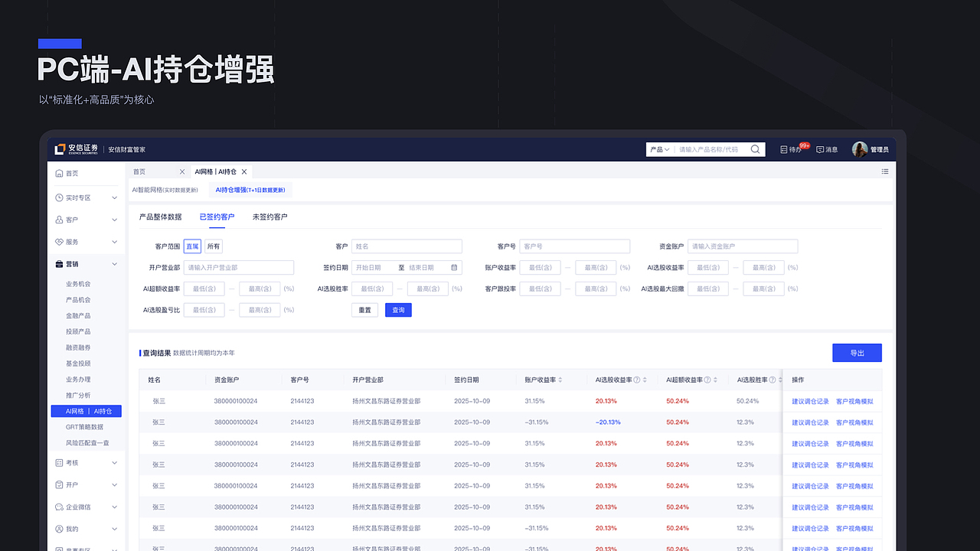The width and height of the screenshot is (980, 551).
Task: Open the 产品整体数据 tab
Action: point(161,217)
